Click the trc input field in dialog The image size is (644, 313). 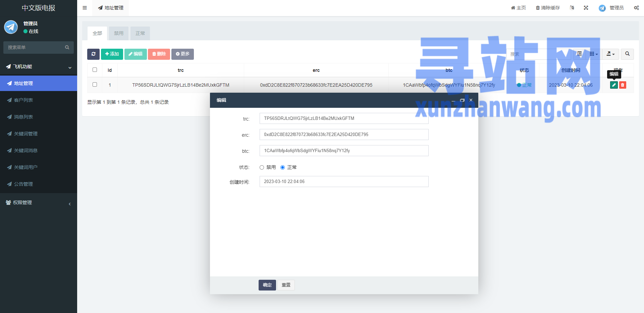344,118
